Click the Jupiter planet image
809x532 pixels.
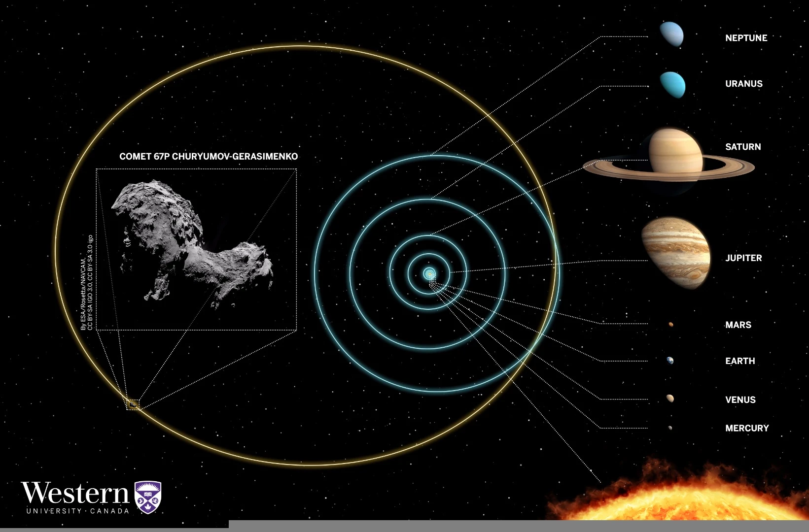coord(676,253)
